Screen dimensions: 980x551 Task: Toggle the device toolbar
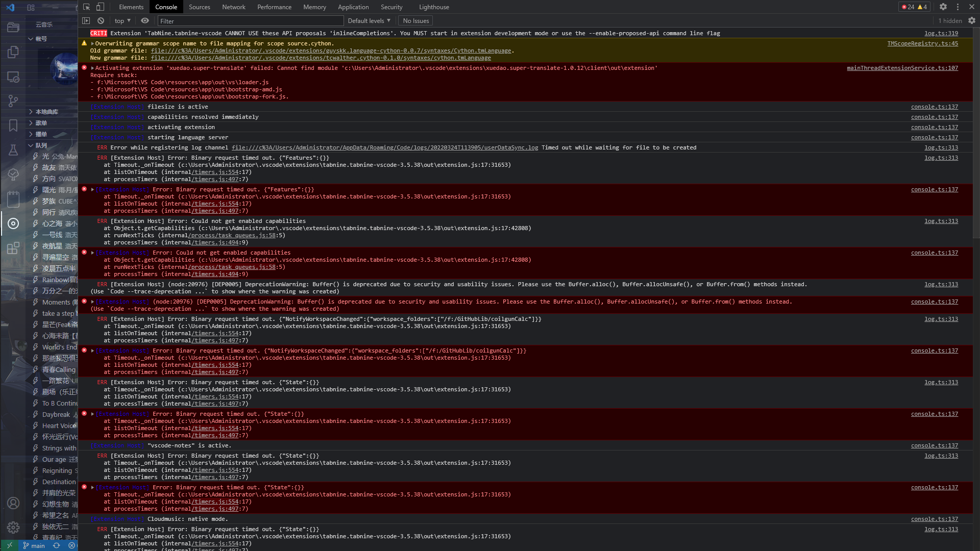point(100,7)
